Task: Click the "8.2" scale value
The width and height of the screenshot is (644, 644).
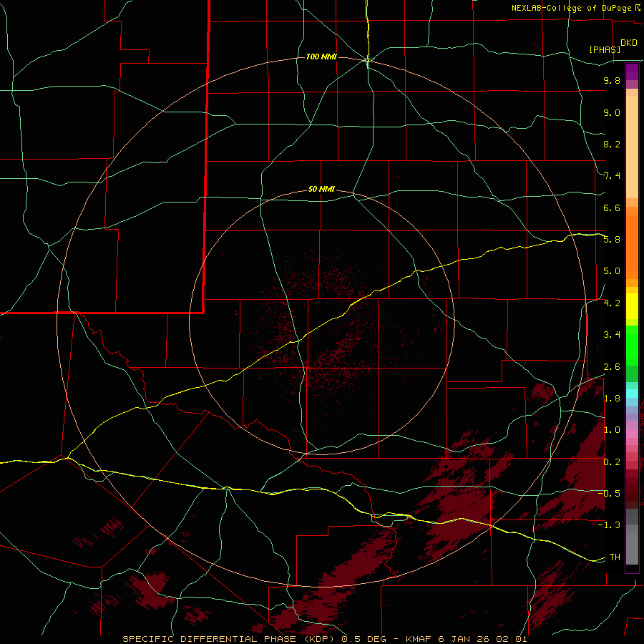Action: 612,144
